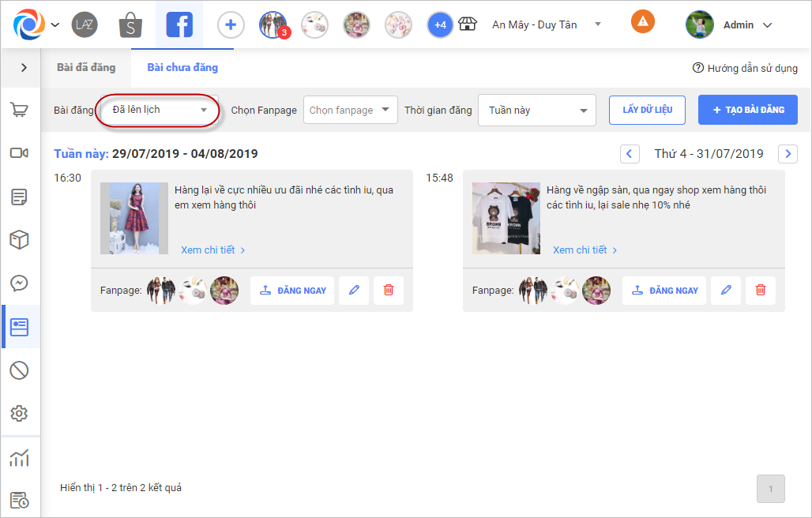Viewport: 812px width, 518px height.
Task: Edit the 16:30 post with pencil icon
Action: (x=354, y=291)
